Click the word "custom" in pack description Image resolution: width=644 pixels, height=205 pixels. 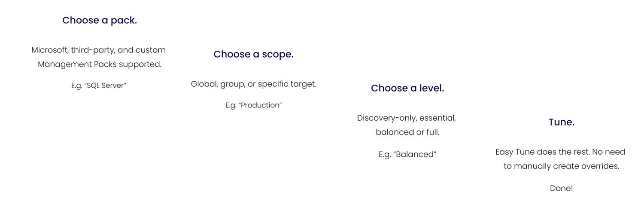[150, 50]
